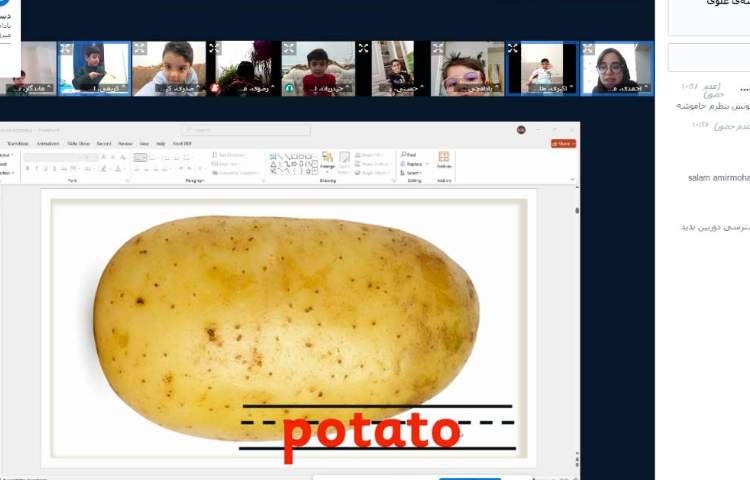
Task: Open the Arrange menu
Action: pos(327,161)
